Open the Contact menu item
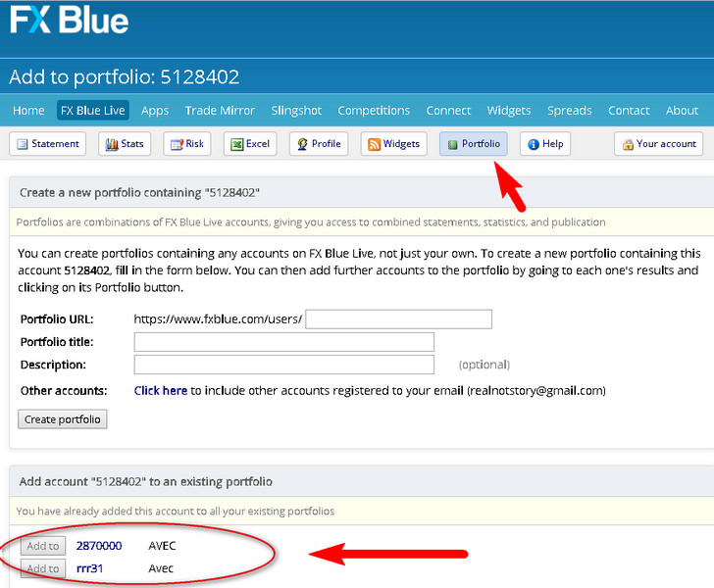Viewport: 714px width, 588px height. pos(629,111)
